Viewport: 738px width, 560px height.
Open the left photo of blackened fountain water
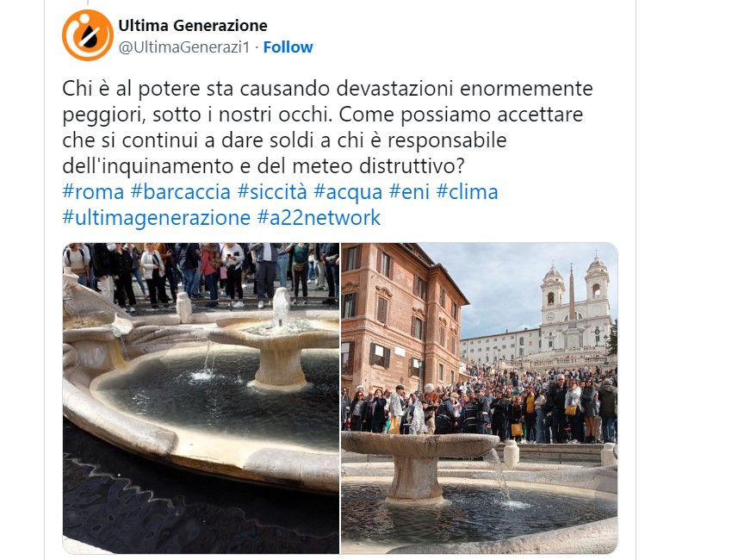coord(201,398)
